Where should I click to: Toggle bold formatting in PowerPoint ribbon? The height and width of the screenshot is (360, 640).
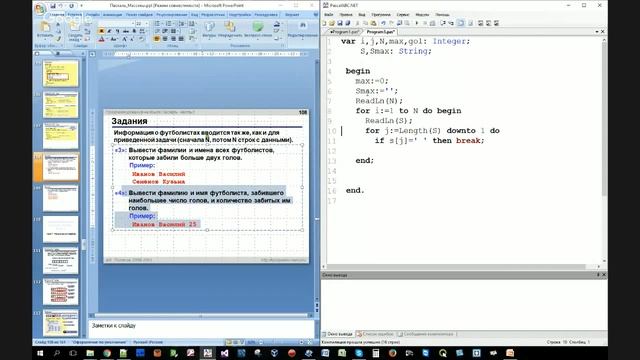point(101,31)
